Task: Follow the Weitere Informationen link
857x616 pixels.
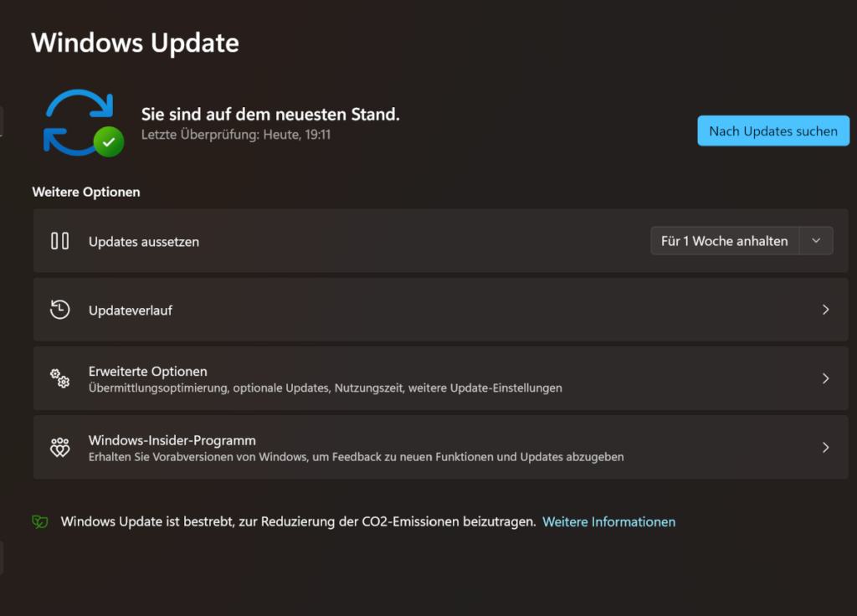Action: click(609, 522)
